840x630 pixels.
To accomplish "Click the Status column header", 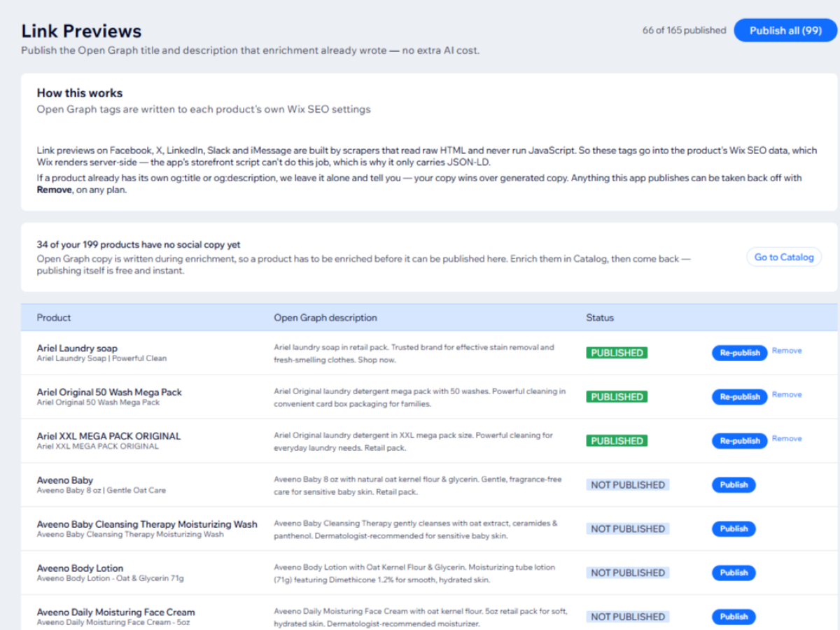I will [x=600, y=318].
